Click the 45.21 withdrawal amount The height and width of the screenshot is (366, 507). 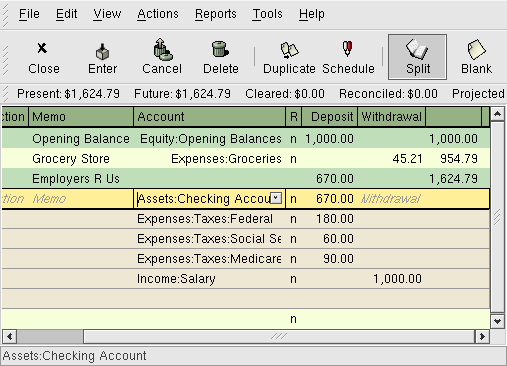point(407,159)
